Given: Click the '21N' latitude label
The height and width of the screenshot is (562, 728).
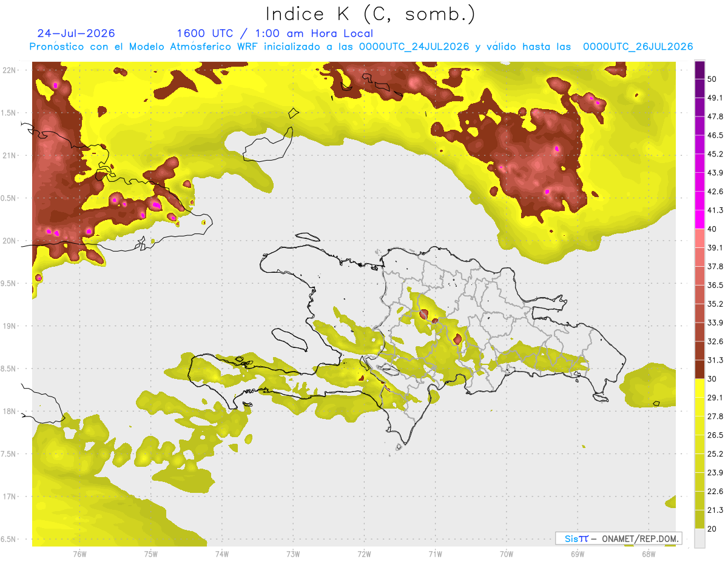Looking at the screenshot, I should 8,155.
